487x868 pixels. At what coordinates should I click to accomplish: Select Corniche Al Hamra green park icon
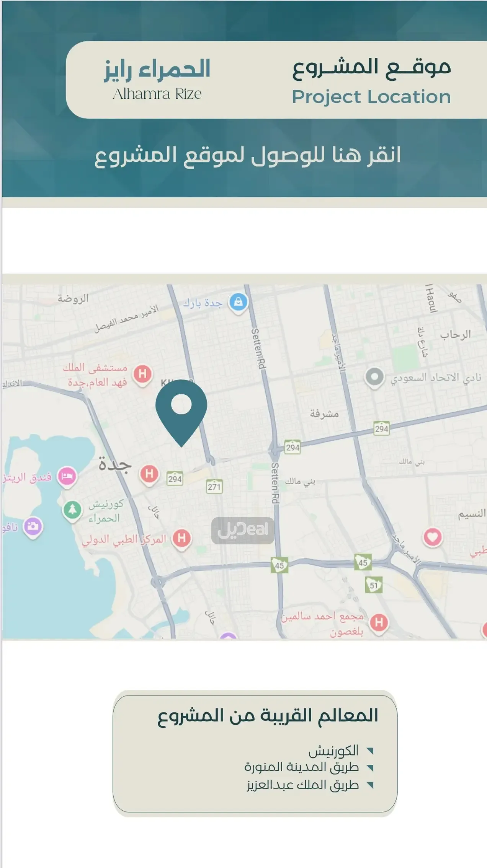pos(72,510)
